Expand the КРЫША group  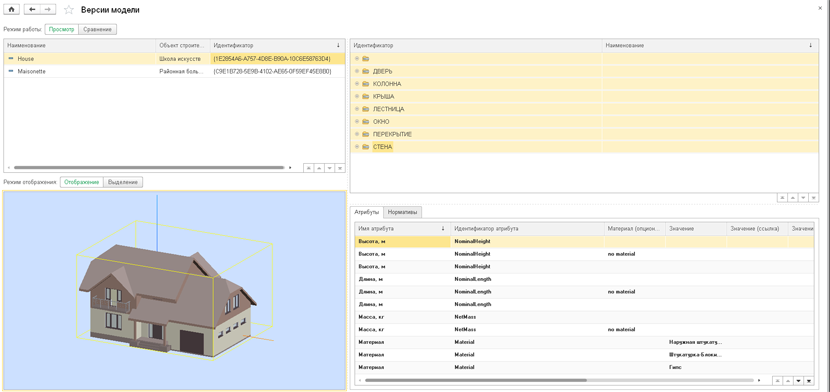point(357,96)
